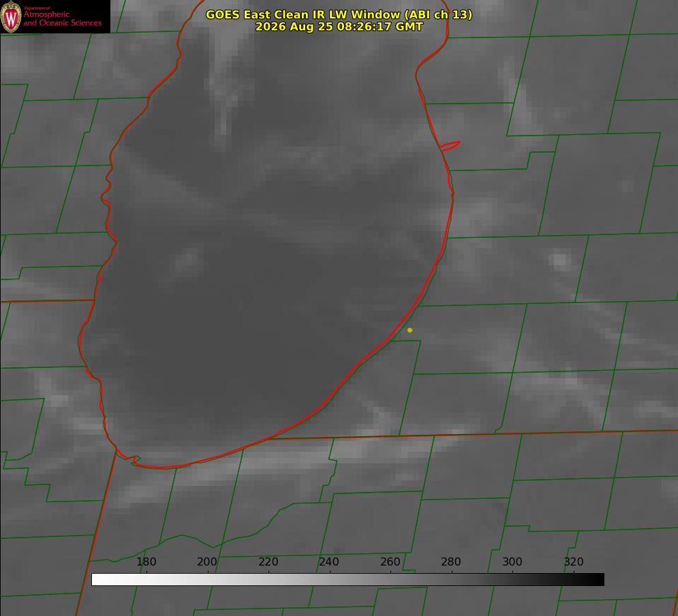Click the 320 colorbar label

[574, 561]
